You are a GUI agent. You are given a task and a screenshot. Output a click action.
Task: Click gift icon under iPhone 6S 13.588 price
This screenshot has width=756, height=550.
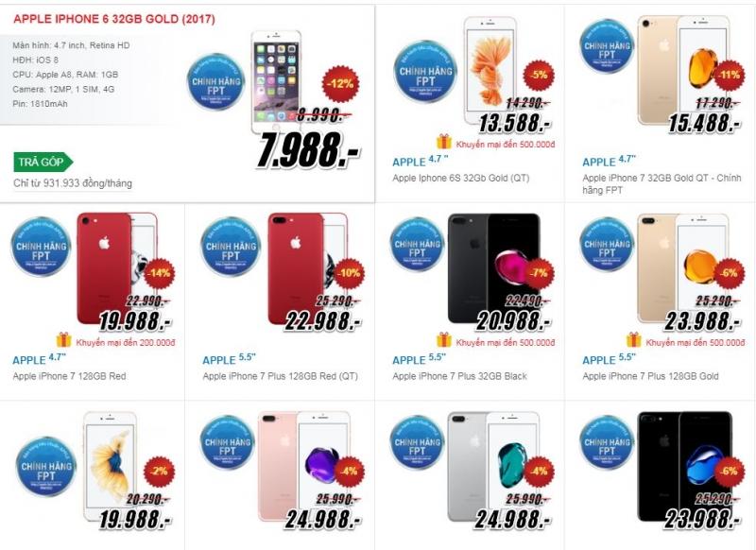tap(444, 142)
